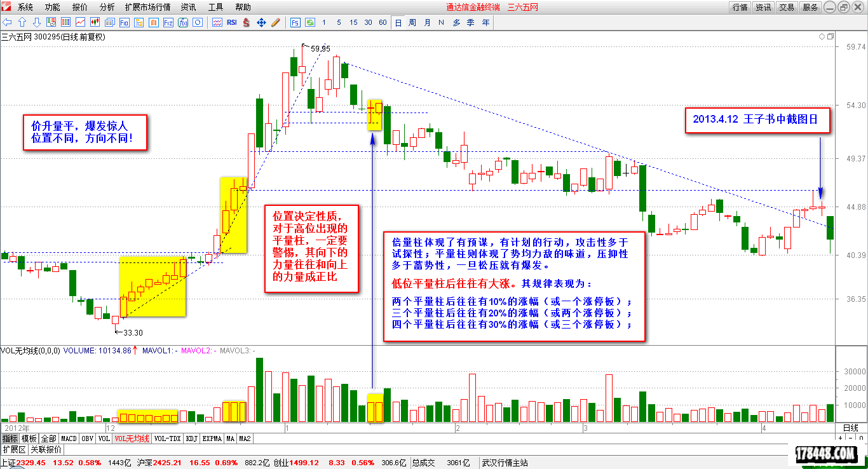Switch to the candlestick chart icon
The image size is (868, 469).
click(x=95, y=22)
